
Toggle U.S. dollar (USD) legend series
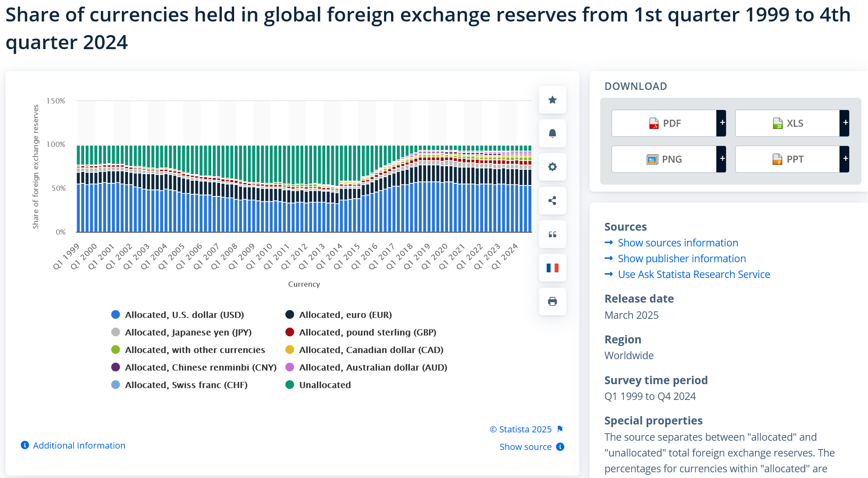pos(184,315)
